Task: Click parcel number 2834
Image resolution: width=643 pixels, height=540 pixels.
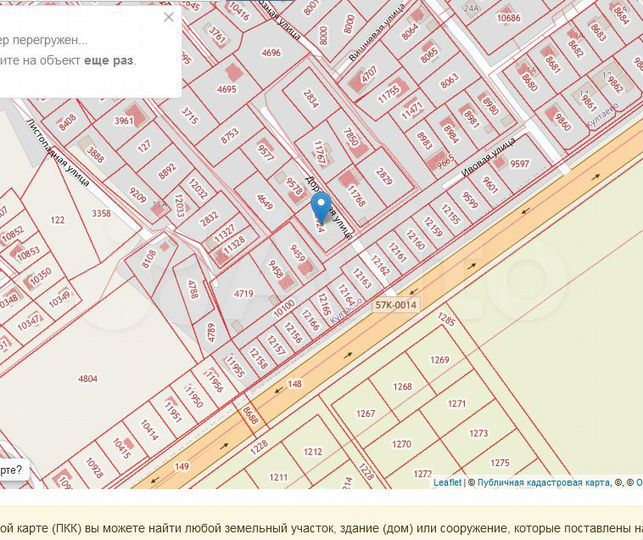Action: pos(310,99)
